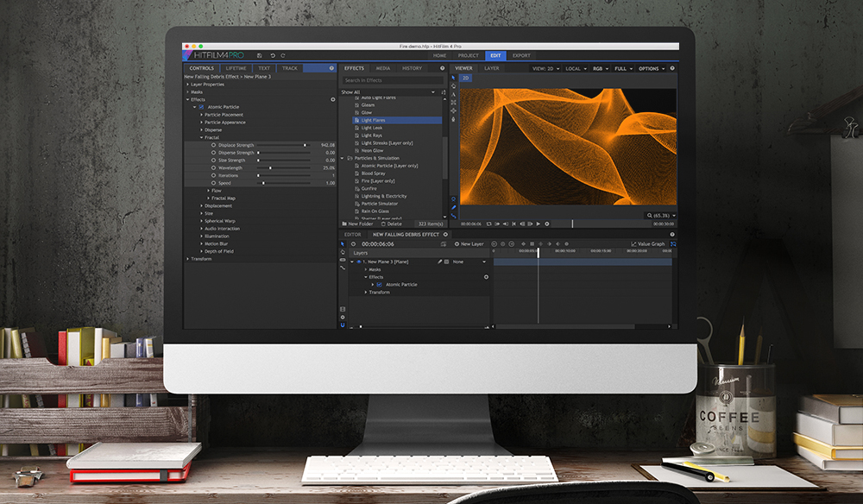Hide the New Plane 3 layer
This screenshot has width=863, height=504.
point(359,261)
